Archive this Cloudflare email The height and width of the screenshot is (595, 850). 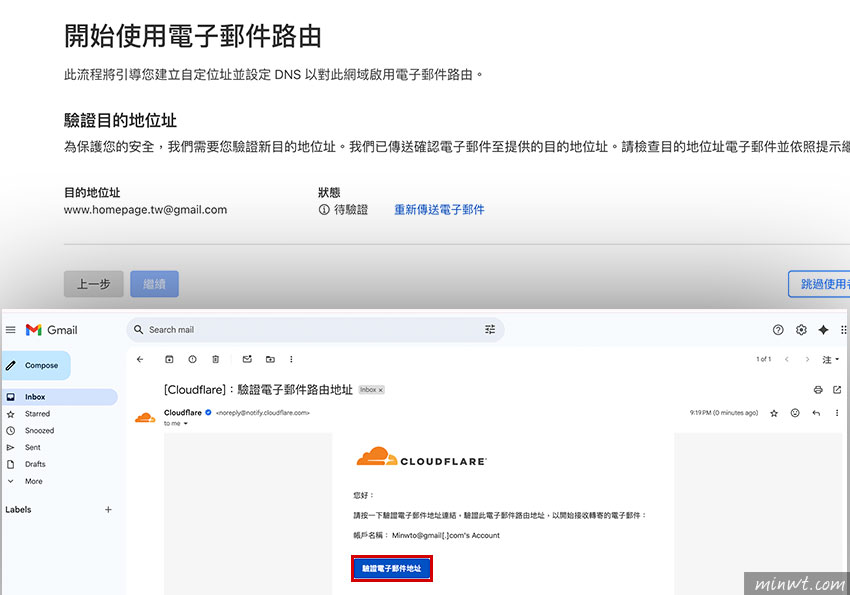click(x=169, y=359)
